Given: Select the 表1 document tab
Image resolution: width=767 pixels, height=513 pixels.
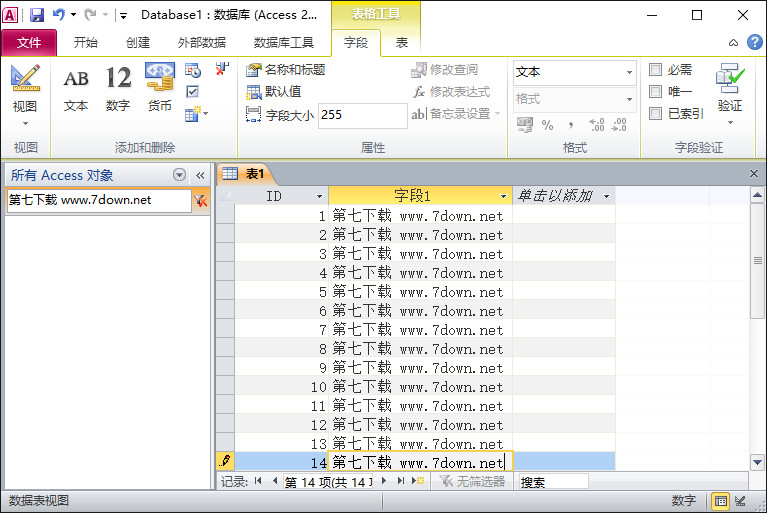Looking at the screenshot, I should coord(244,174).
